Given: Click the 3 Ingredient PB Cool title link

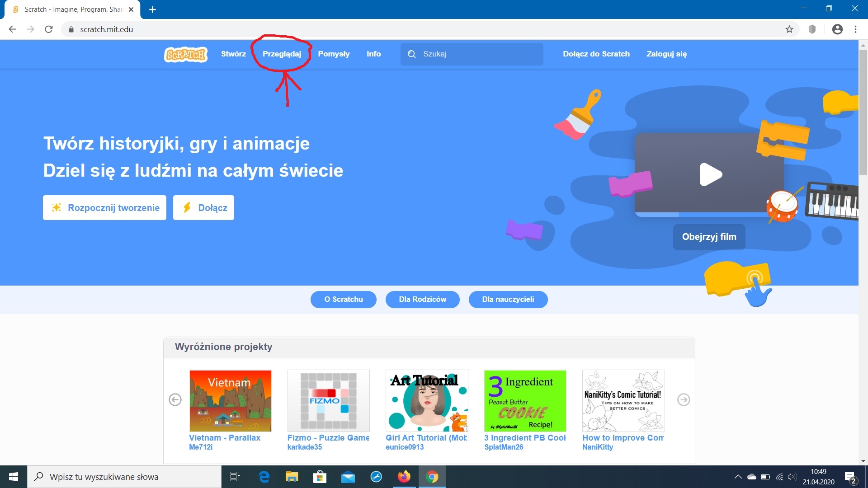Looking at the screenshot, I should (525, 437).
